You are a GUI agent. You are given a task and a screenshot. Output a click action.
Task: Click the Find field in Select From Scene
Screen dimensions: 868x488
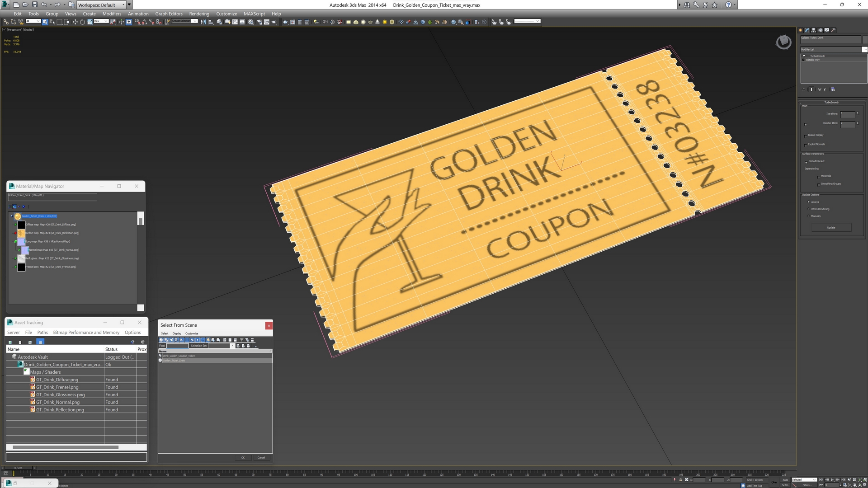[177, 346]
